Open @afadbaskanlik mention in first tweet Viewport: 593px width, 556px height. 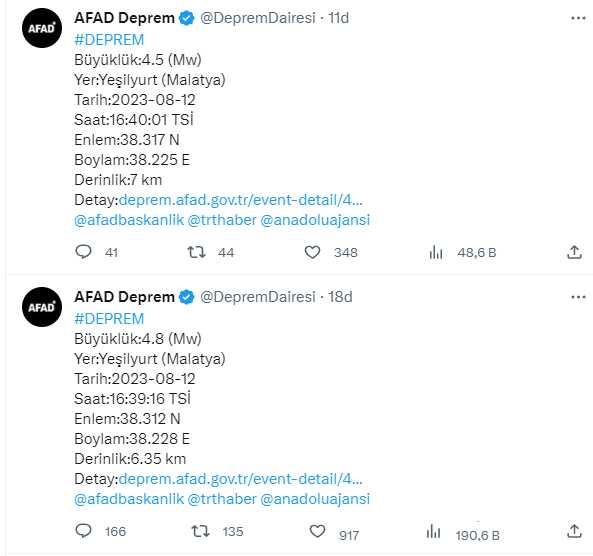pyautogui.click(x=129, y=220)
